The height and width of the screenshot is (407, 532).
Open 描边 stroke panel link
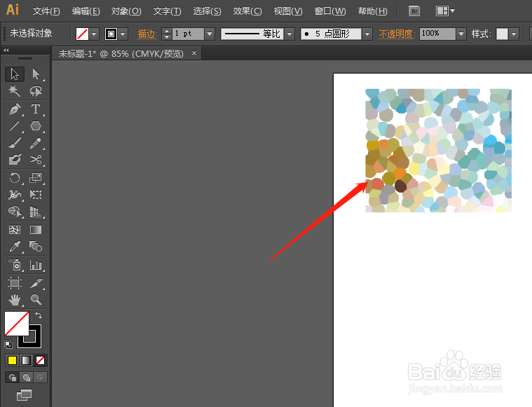click(x=147, y=34)
